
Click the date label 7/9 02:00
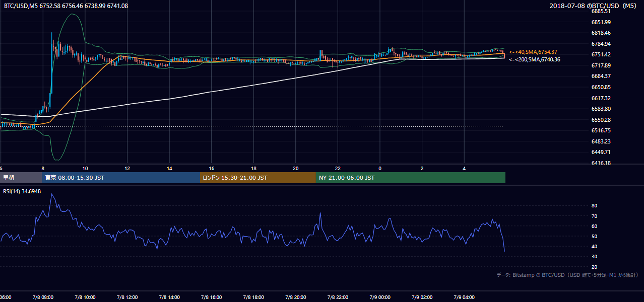[x=422, y=297]
